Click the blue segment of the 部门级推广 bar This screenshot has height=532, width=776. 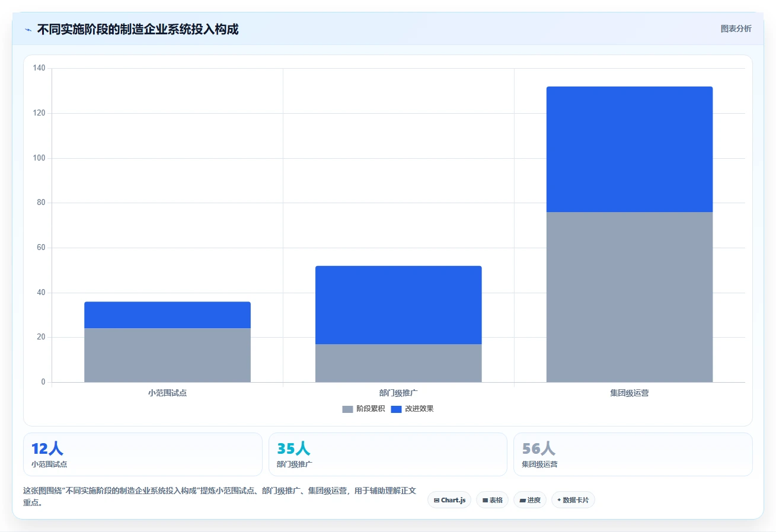point(398,305)
